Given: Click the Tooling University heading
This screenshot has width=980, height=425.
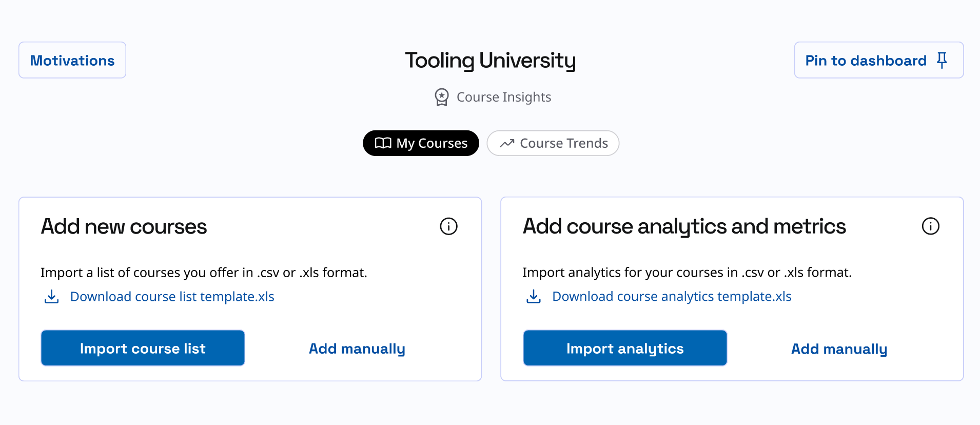Looking at the screenshot, I should 490,61.
